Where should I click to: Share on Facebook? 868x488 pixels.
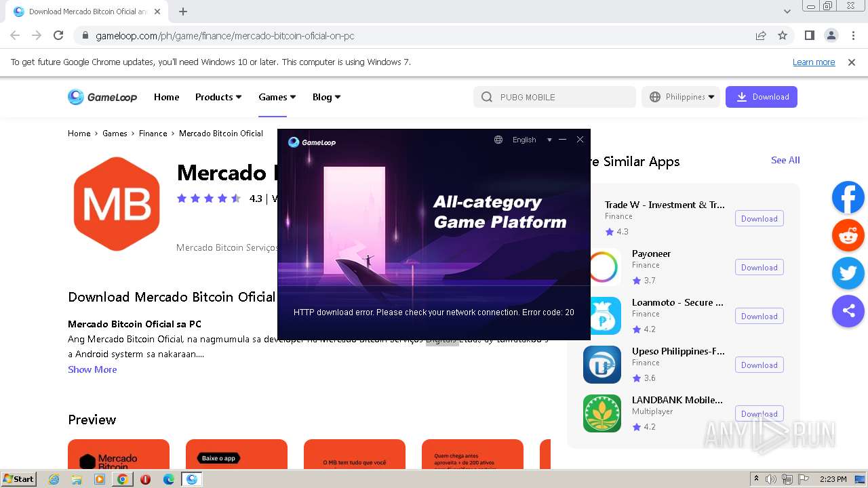(848, 198)
